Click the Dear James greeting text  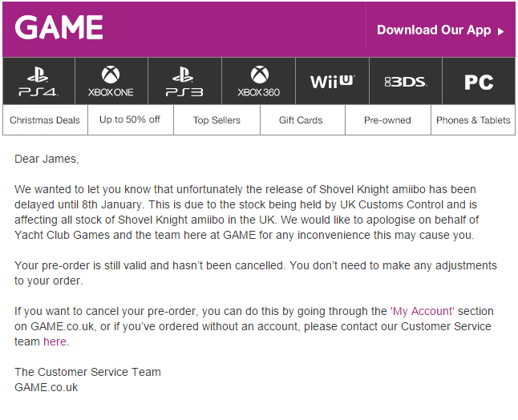[x=47, y=159]
